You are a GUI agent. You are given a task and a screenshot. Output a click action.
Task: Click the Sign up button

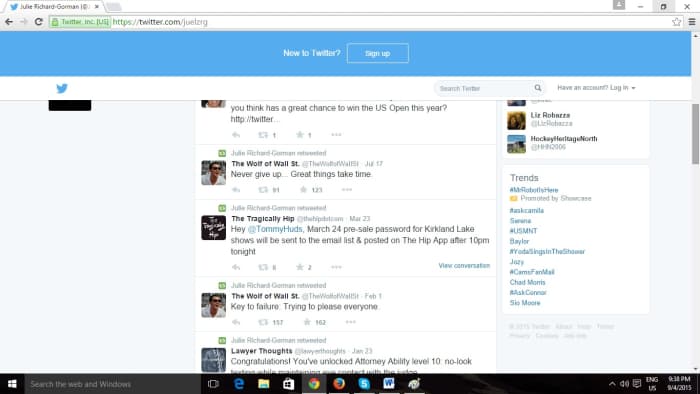[378, 53]
